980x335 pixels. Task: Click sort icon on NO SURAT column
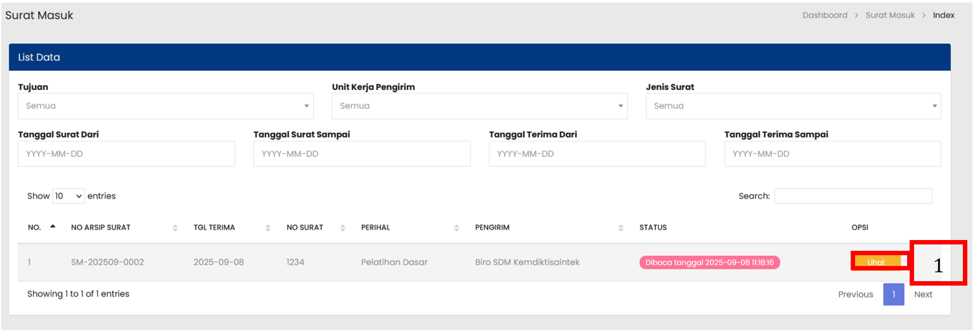point(343,228)
